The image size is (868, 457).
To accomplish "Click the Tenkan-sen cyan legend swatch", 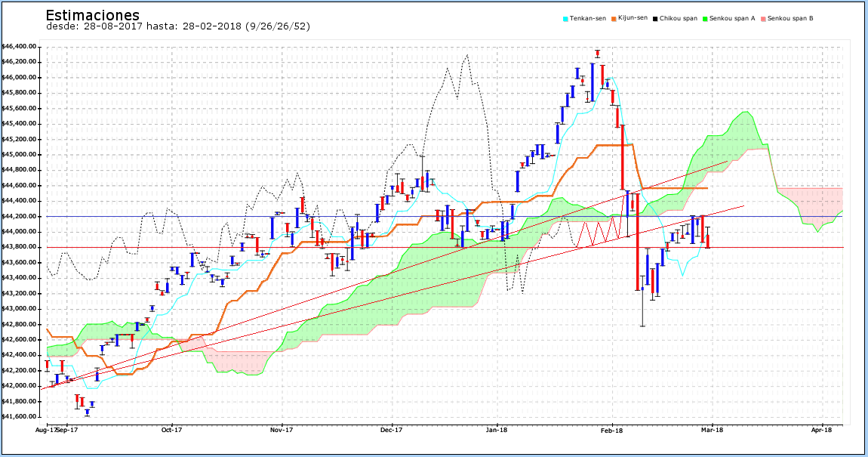I will [x=566, y=19].
